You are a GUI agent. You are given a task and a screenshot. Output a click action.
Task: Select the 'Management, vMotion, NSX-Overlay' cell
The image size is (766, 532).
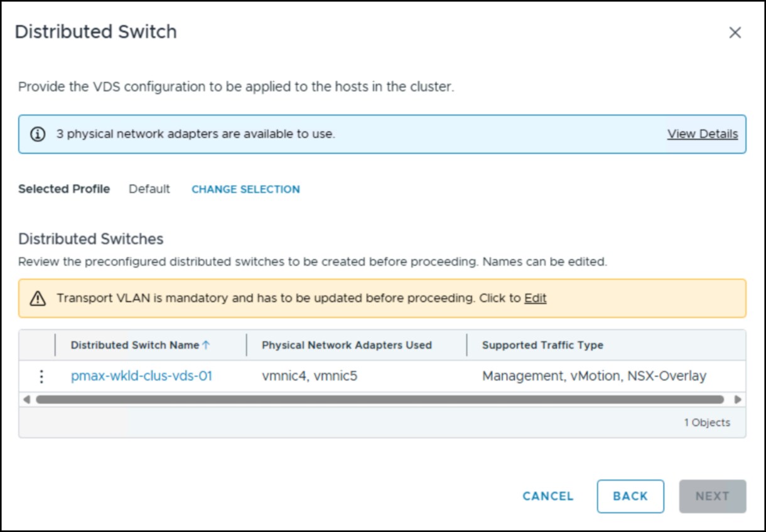click(x=594, y=376)
